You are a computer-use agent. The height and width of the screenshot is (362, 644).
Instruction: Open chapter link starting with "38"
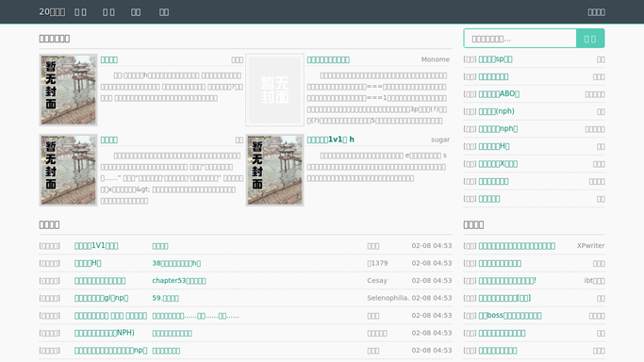pos(176,263)
